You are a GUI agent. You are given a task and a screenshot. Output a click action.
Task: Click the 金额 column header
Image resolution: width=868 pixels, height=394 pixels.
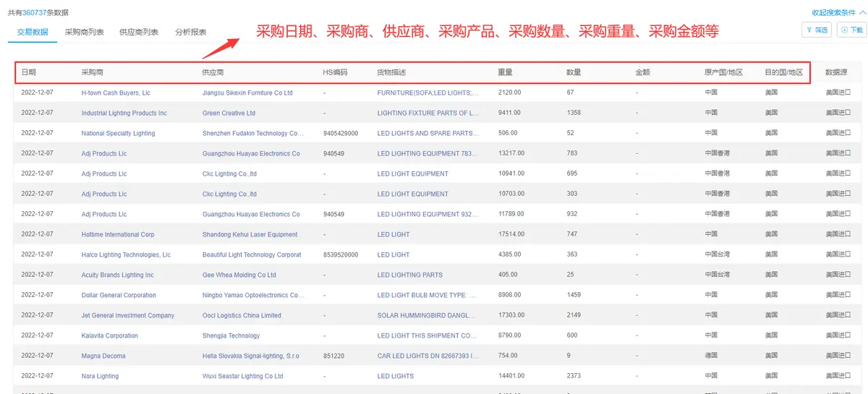click(642, 72)
